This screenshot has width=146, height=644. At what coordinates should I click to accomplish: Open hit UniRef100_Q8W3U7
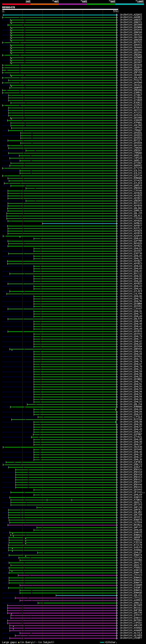coord(131,20)
